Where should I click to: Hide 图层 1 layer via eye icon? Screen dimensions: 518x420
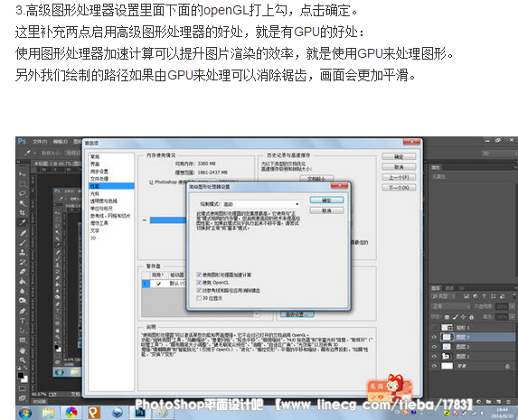pyautogui.click(x=434, y=356)
